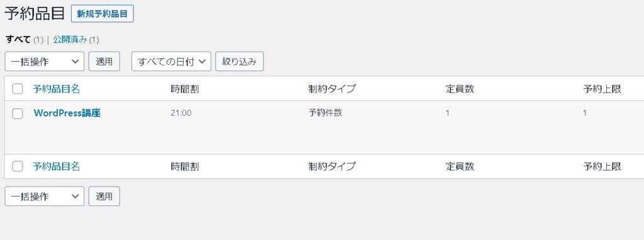Check the WordPress講座 row checkbox
Image resolution: width=644 pixels, height=240 pixels.
click(17, 113)
